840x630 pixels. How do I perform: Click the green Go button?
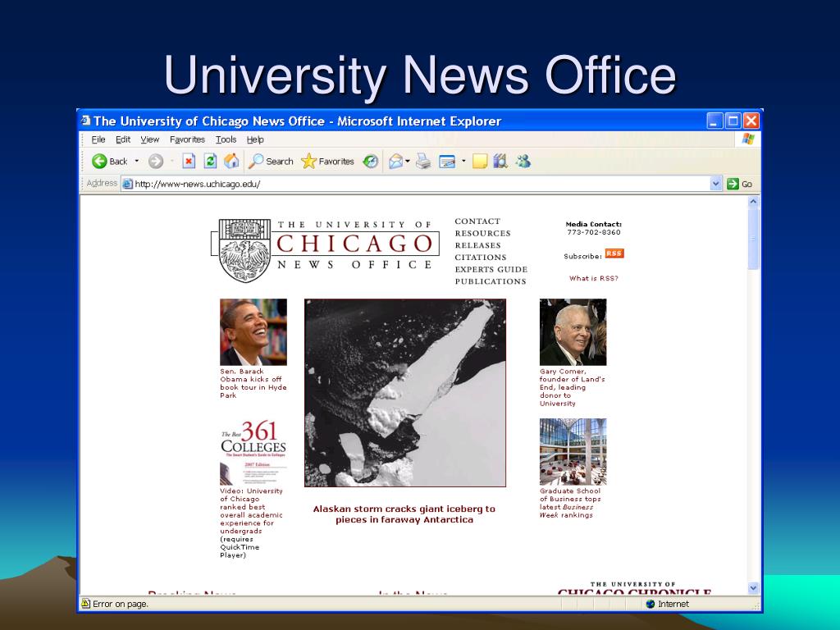tap(739, 184)
